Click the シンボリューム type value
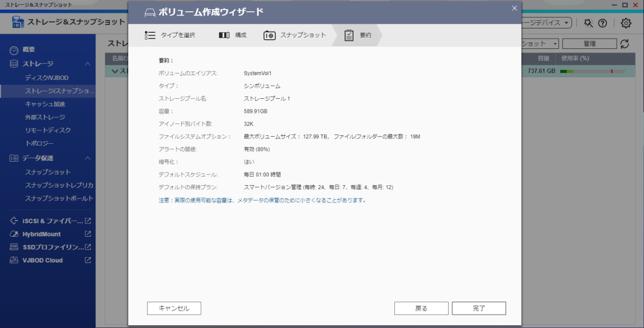The image size is (644, 328). pyautogui.click(x=262, y=86)
